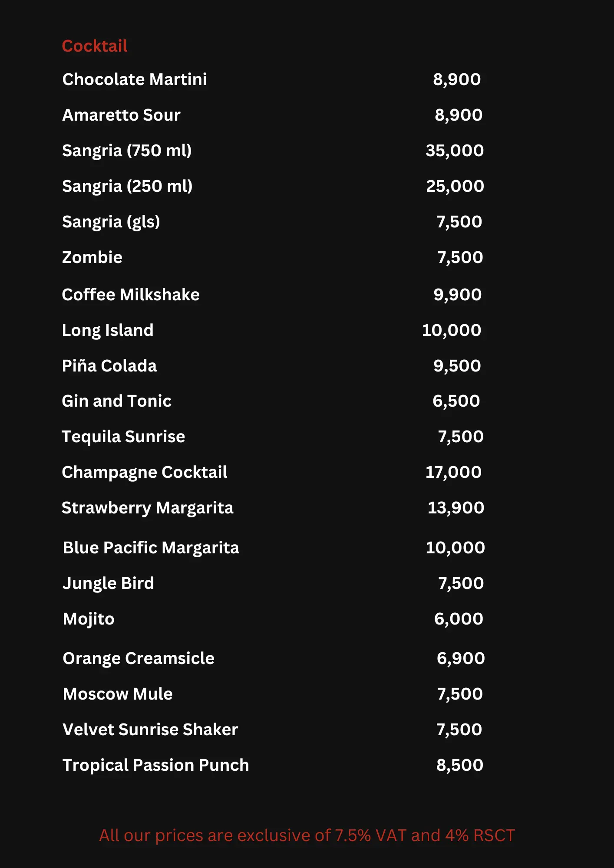Choose Amaretto Sour from the list

pos(121,115)
